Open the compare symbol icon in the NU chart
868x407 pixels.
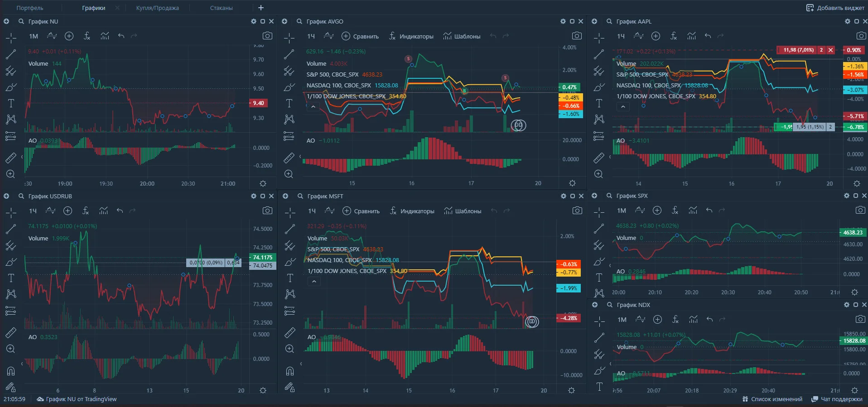point(69,36)
